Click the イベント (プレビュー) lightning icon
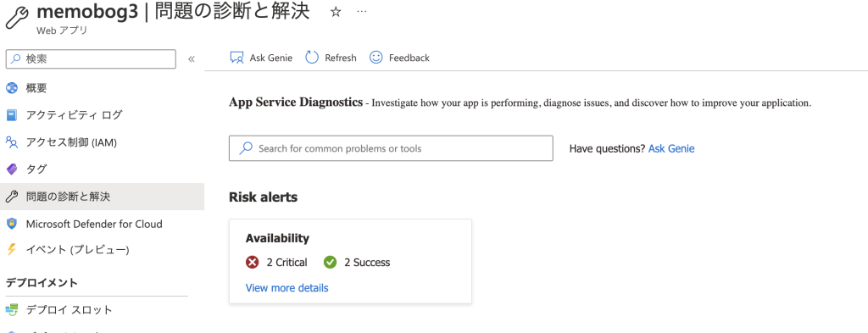The height and width of the screenshot is (333, 868). coord(12,250)
